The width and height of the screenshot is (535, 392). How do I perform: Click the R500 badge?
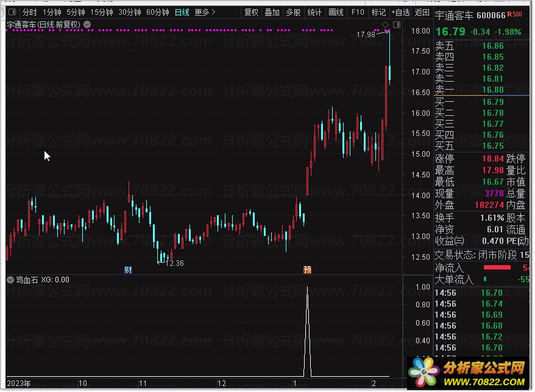coord(514,15)
